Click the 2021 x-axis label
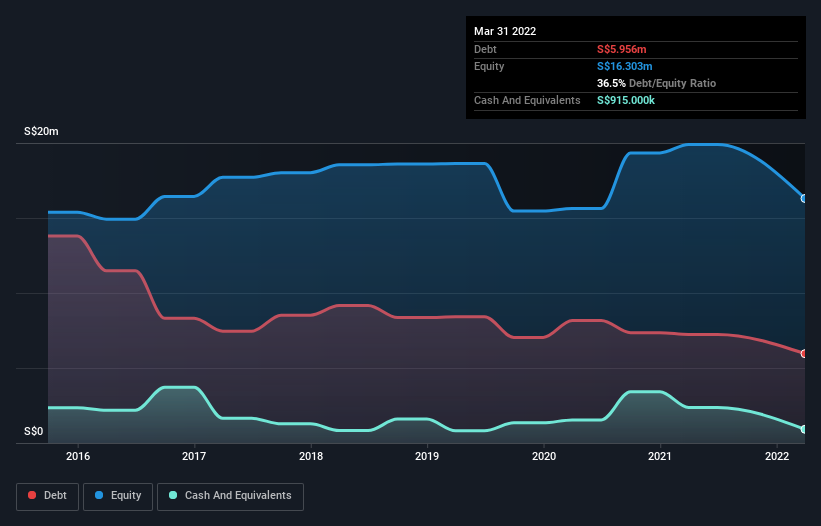Screen dimensions: 821x526 click(660, 456)
